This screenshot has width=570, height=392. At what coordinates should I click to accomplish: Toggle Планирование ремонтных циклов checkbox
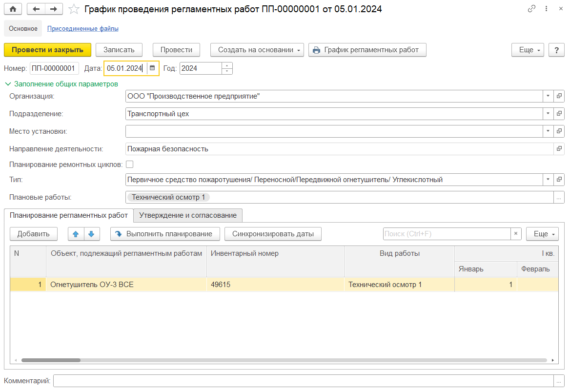pyautogui.click(x=130, y=165)
